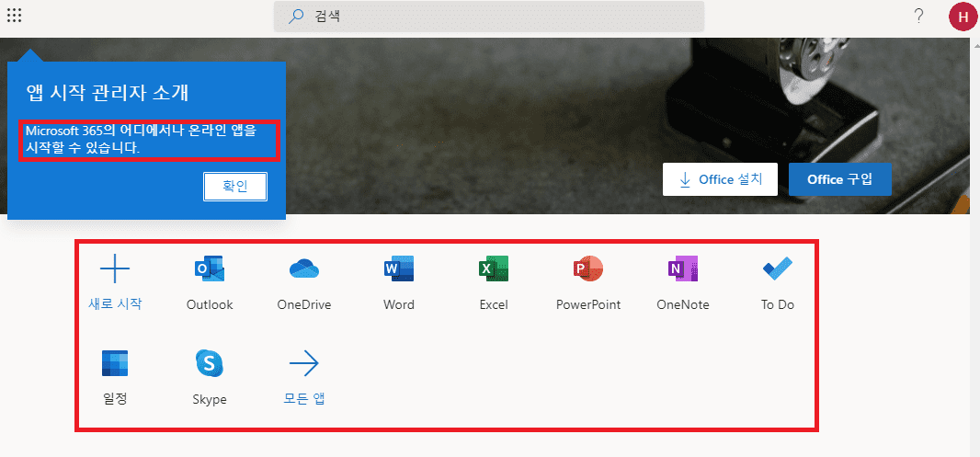980x457 pixels.
Task: Open the H account profile avatar
Action: point(963,17)
